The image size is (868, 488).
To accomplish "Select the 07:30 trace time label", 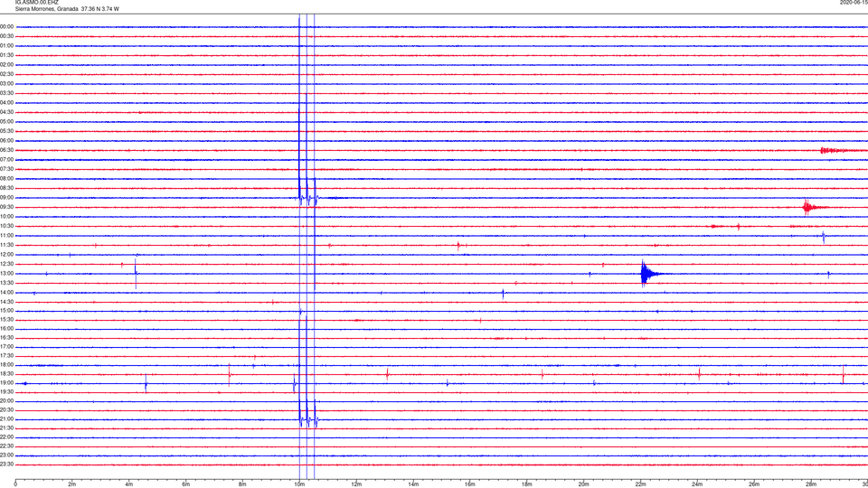I will pyautogui.click(x=6, y=169).
